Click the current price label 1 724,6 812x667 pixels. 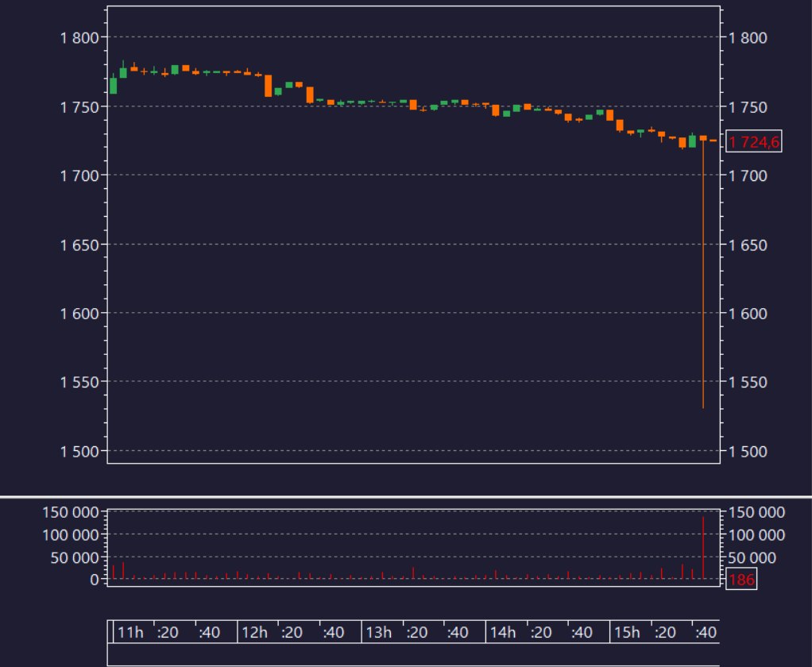tap(753, 141)
